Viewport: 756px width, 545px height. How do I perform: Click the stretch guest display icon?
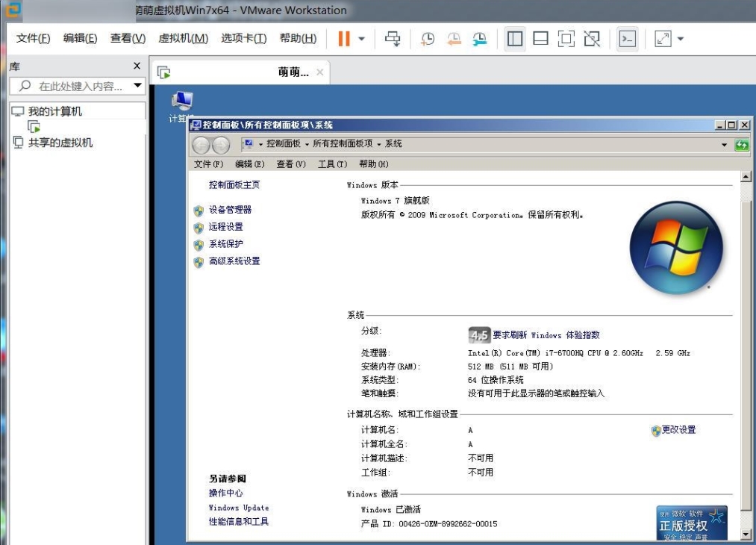click(663, 39)
